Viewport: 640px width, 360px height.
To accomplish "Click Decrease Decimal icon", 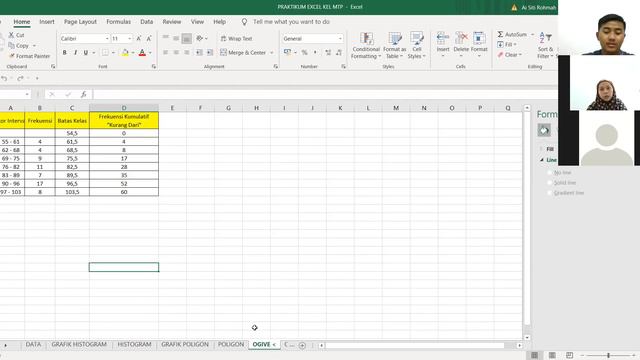I will [x=339, y=53].
